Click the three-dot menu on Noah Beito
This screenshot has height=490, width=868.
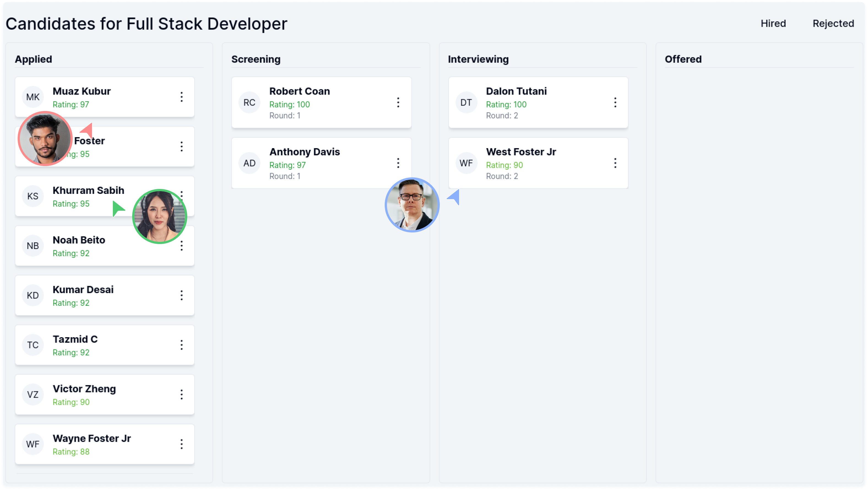point(182,246)
